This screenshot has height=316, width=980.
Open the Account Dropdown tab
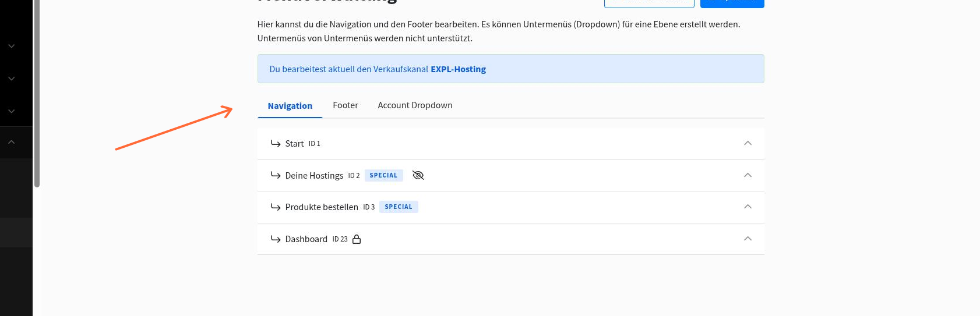[x=415, y=105]
